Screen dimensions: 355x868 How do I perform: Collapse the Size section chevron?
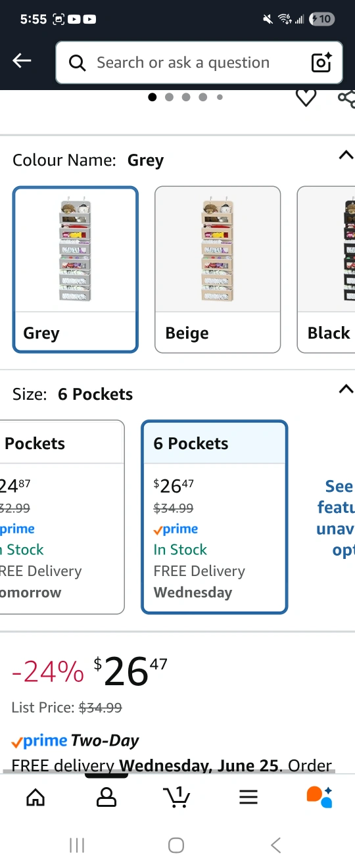click(345, 389)
